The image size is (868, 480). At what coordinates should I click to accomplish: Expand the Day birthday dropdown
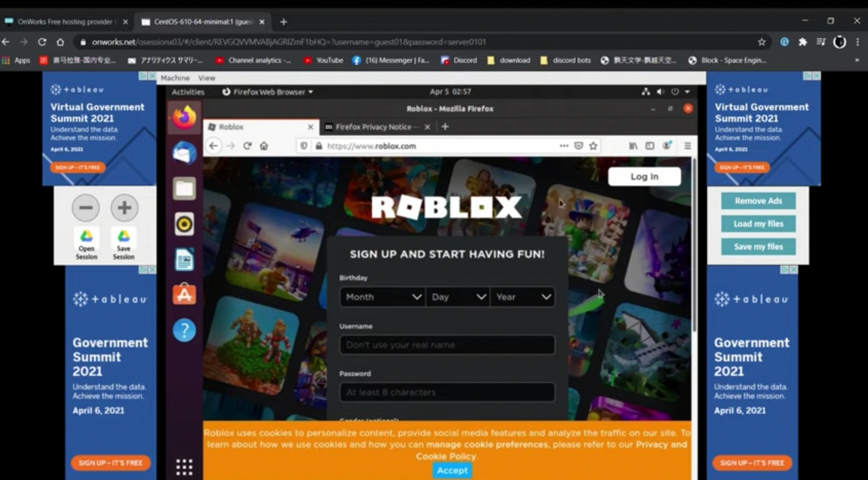458,297
